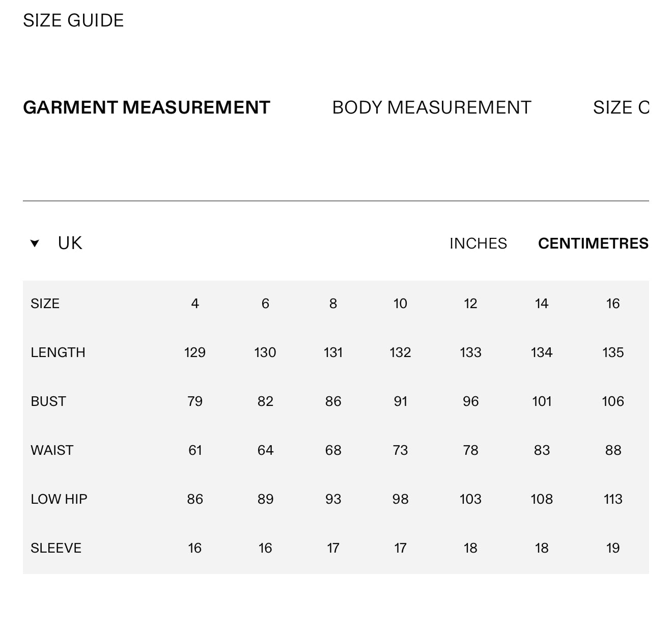The image size is (672, 627).
Task: Click low hip value 113
Action: (613, 499)
